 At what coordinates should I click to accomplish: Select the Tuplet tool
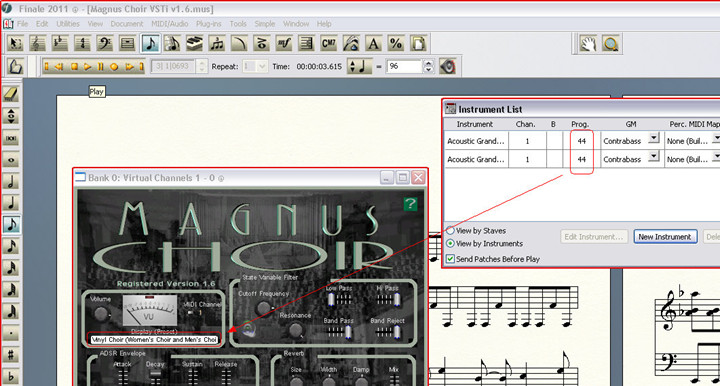pos(217,44)
